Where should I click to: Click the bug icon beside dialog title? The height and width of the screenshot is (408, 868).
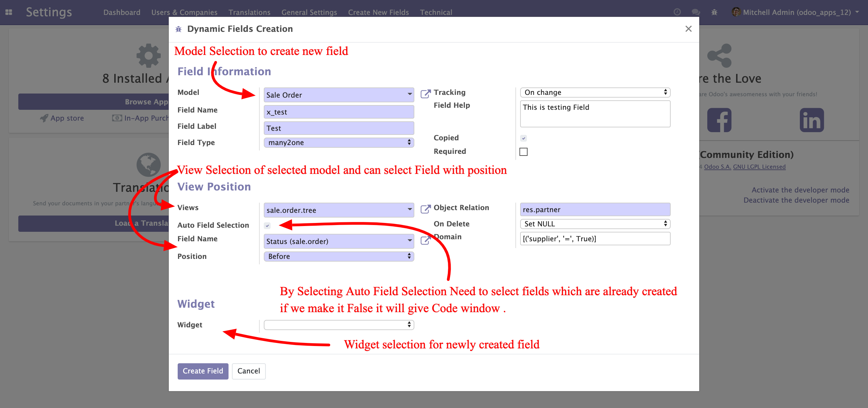tap(178, 29)
